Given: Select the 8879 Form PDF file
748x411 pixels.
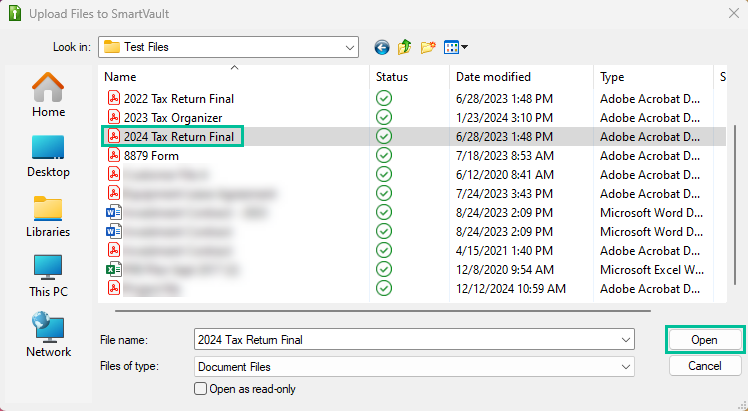Looking at the screenshot, I should click(152, 155).
